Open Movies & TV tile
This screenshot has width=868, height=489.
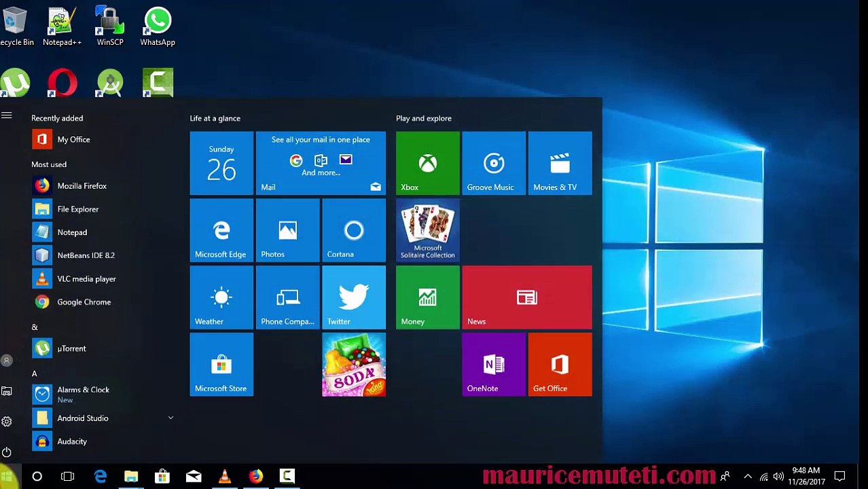tap(560, 163)
